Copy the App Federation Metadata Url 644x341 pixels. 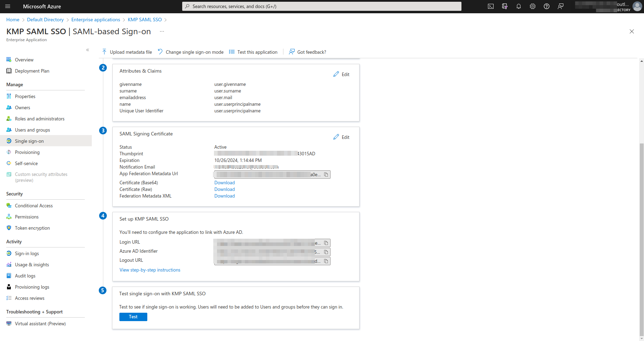click(326, 175)
